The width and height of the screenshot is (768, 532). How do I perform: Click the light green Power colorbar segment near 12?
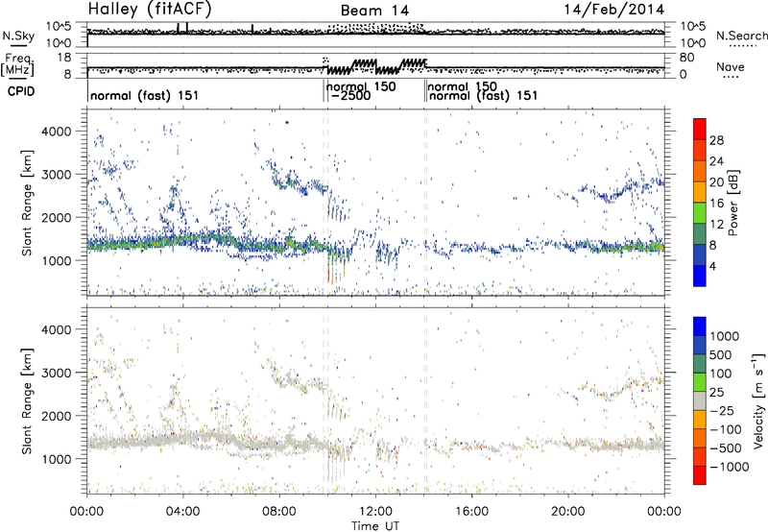(x=700, y=213)
